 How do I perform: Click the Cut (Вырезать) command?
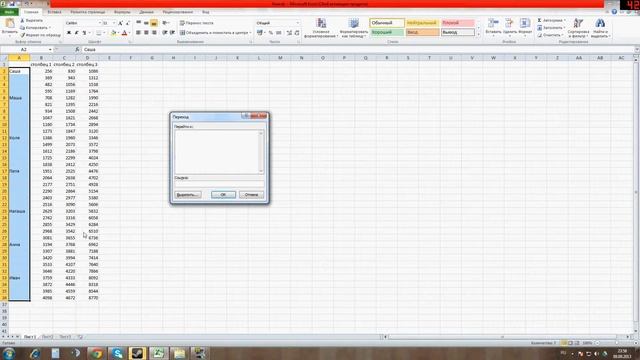point(32,20)
